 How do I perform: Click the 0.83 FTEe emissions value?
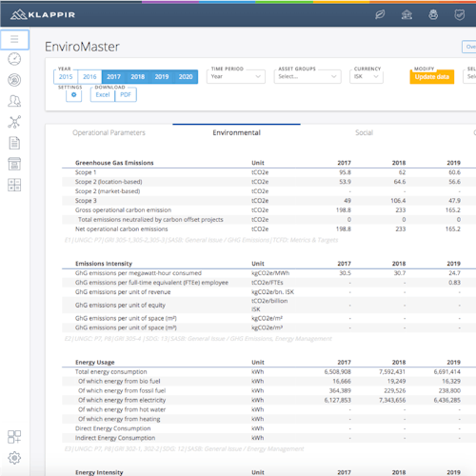click(x=454, y=283)
